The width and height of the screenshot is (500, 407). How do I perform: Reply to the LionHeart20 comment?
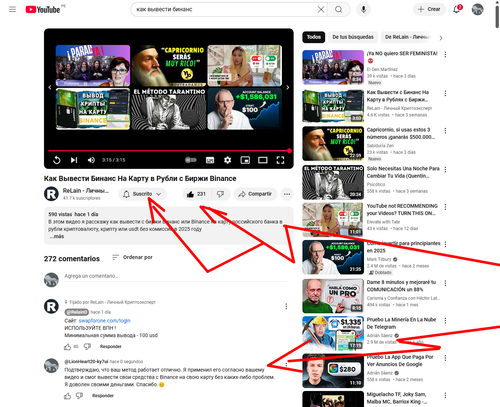click(103, 396)
